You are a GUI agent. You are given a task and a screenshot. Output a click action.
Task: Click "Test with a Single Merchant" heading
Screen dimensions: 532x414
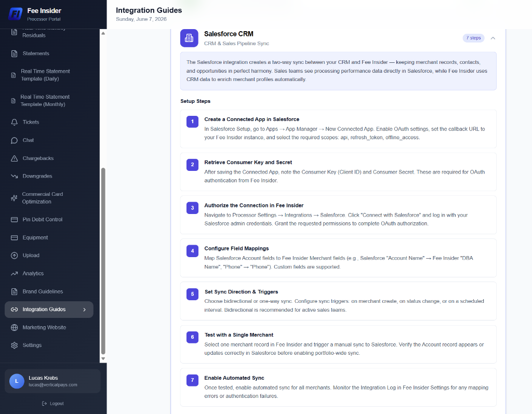(x=239, y=335)
